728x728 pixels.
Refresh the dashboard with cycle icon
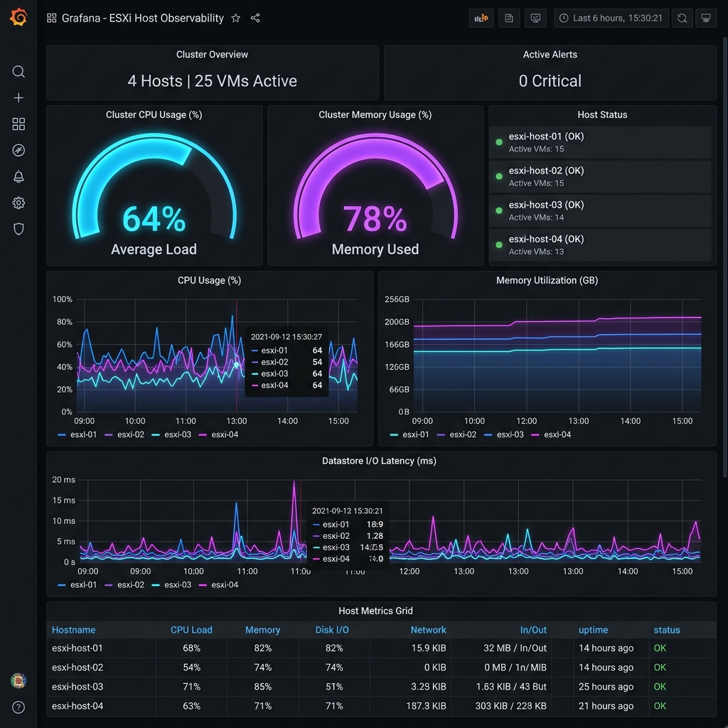(x=682, y=18)
